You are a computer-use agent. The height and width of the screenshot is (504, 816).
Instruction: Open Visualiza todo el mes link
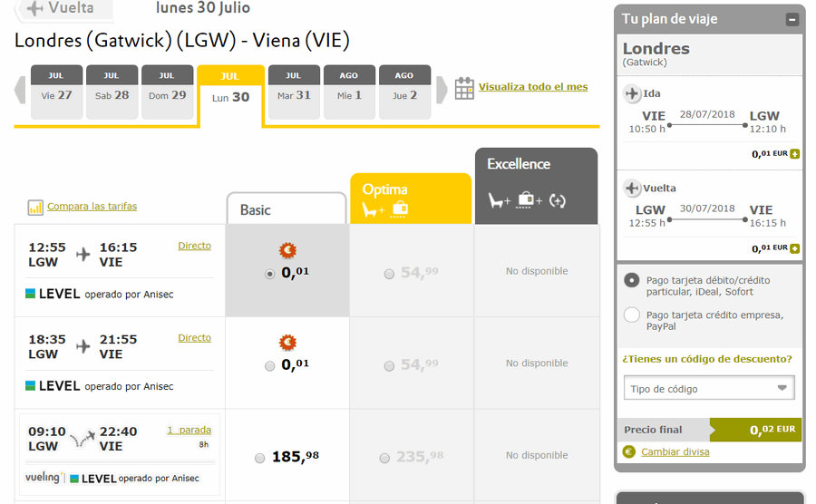(x=533, y=87)
